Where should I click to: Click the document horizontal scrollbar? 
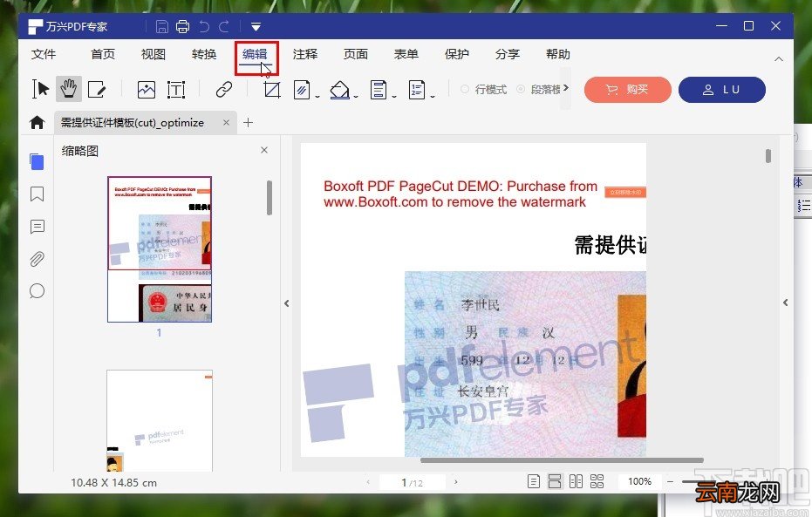562,460
